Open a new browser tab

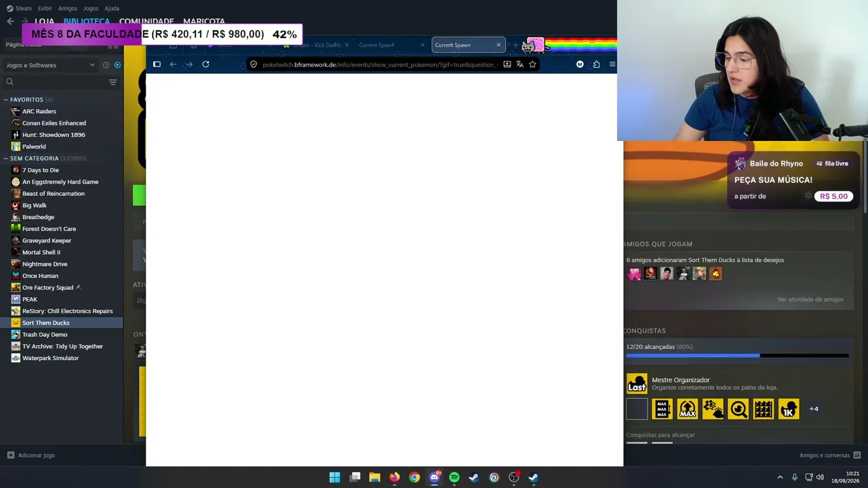(x=515, y=45)
